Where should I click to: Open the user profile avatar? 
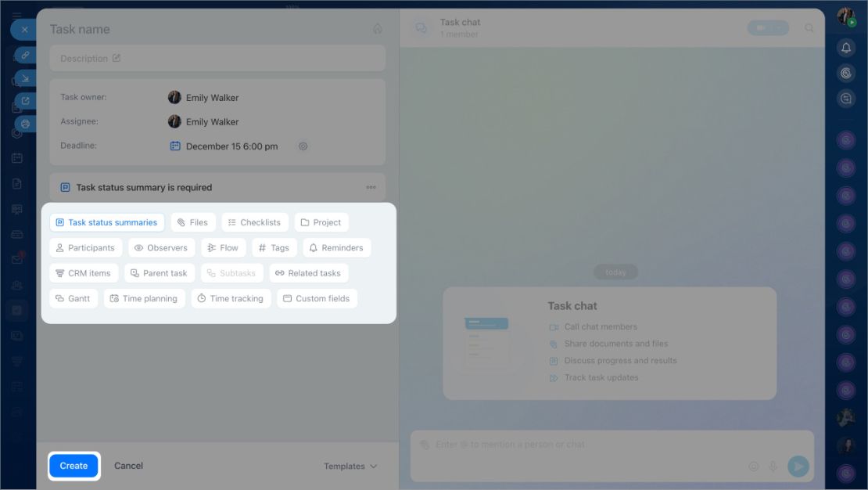[846, 16]
